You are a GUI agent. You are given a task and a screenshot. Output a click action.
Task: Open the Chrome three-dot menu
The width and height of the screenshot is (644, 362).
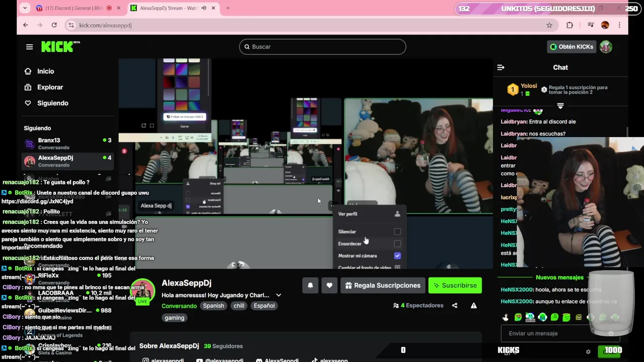pyautogui.click(x=619, y=25)
